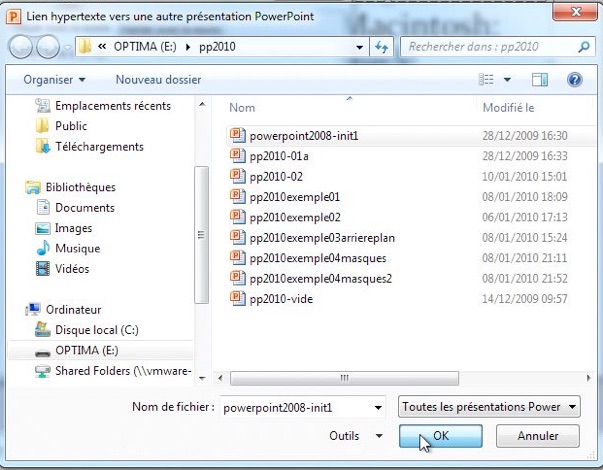Screen dimensions: 603x470
Task: Close the dialog with the red X button
Action: (575, 12)
